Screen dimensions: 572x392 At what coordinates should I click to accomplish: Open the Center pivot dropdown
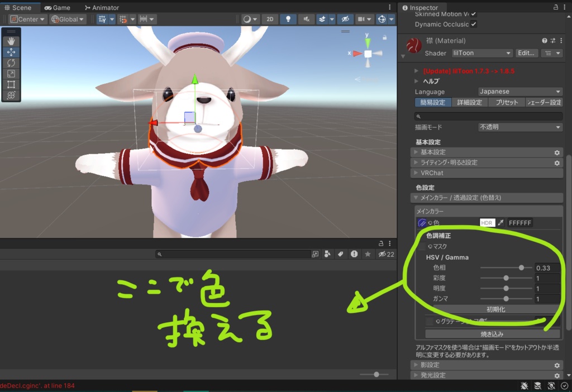click(x=27, y=19)
